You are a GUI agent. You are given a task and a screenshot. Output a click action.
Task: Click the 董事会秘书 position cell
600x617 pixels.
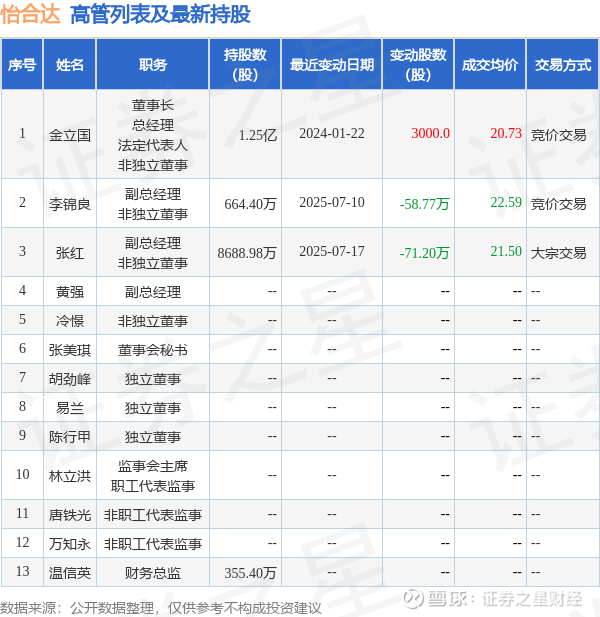tap(153, 350)
